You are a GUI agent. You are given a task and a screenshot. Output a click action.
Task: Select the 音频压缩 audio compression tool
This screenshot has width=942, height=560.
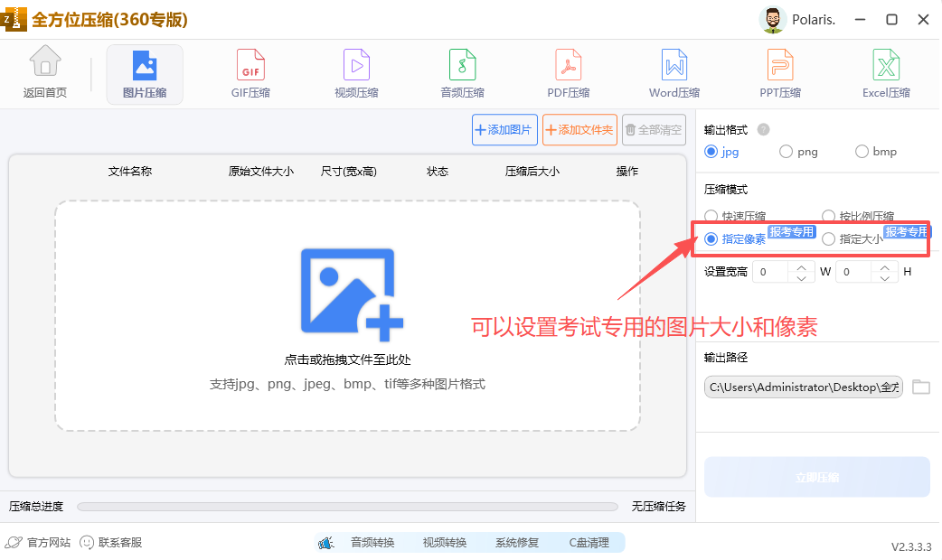tap(462, 74)
